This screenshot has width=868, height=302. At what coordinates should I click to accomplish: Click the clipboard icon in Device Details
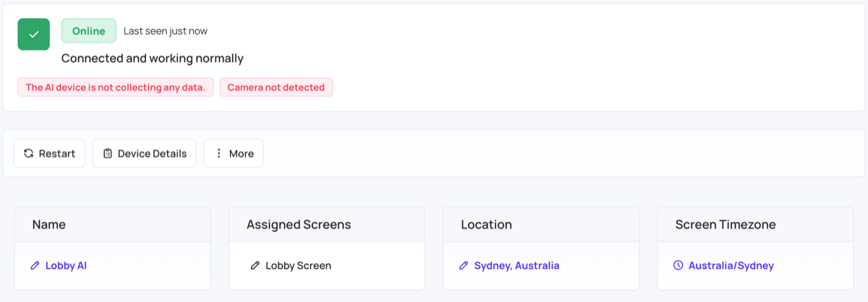(x=108, y=153)
